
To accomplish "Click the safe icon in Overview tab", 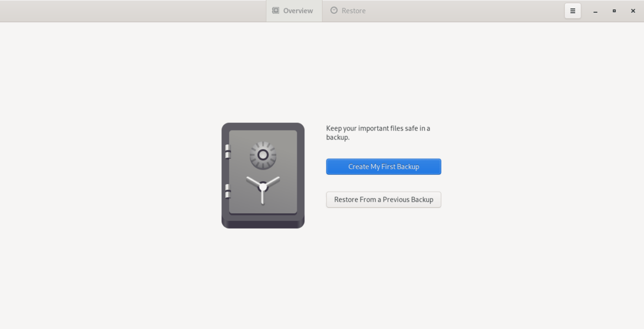I will tap(276, 10).
